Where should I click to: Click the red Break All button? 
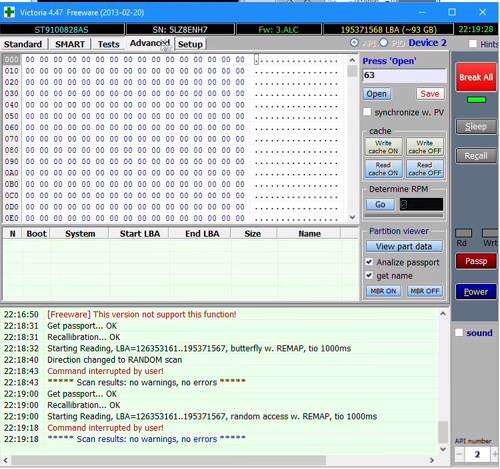click(476, 77)
